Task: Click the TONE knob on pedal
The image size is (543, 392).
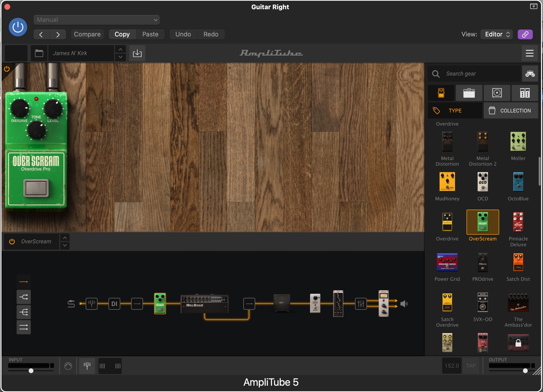Action: (x=36, y=130)
